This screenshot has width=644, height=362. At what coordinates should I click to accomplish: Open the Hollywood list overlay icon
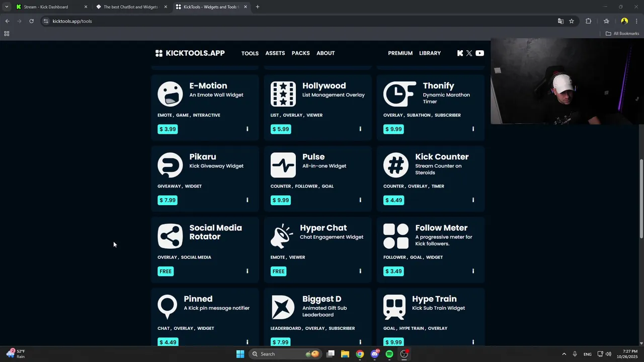pyautogui.click(x=283, y=94)
